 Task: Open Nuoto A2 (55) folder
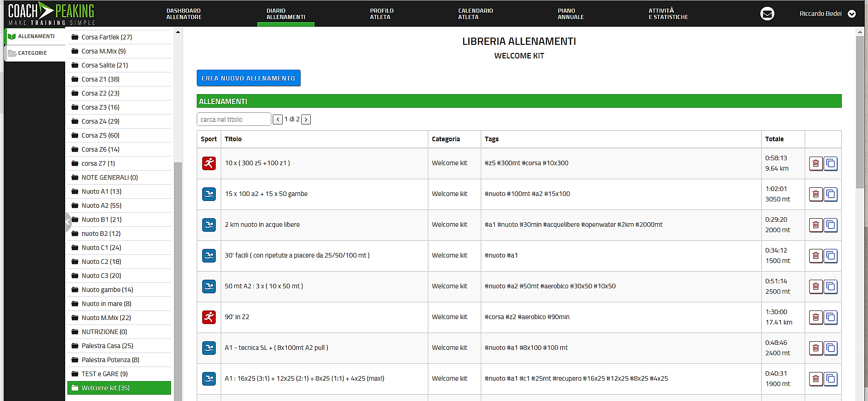click(x=119, y=205)
